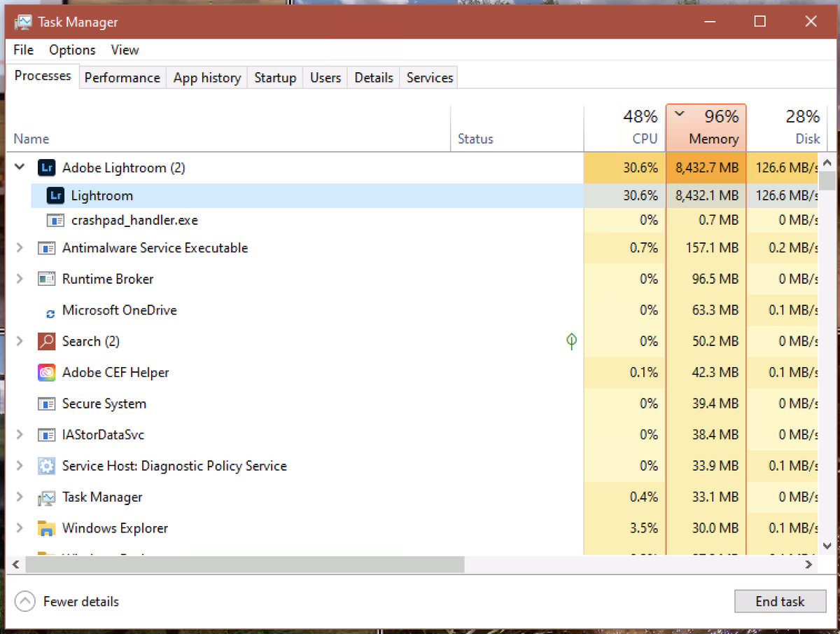Expand the Windows Explorer row
The width and height of the screenshot is (840, 634).
click(20, 528)
